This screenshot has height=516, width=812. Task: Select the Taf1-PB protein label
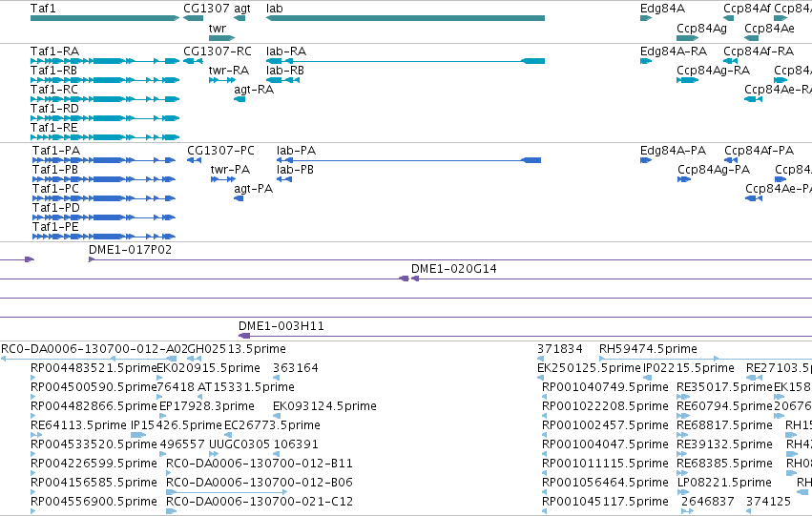click(x=55, y=170)
